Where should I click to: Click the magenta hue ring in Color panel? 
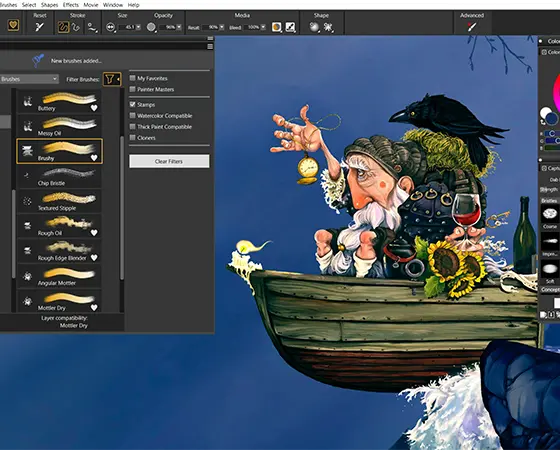point(556,92)
